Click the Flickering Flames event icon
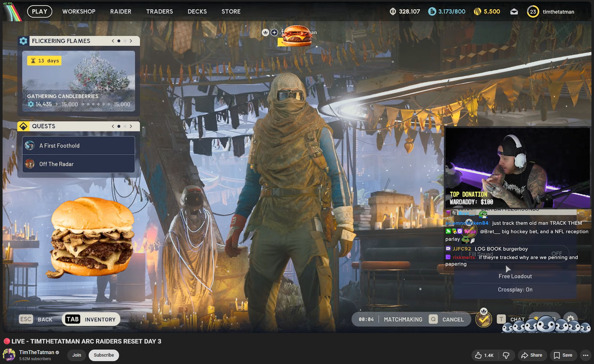The height and width of the screenshot is (364, 594). point(23,41)
